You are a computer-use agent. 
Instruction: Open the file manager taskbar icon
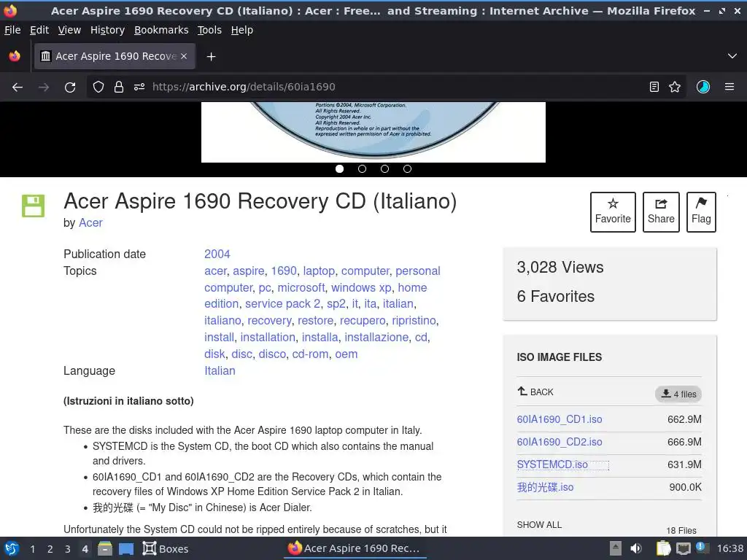click(x=105, y=548)
